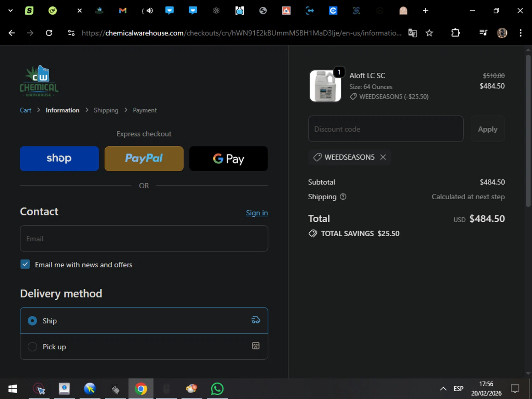Open the Chrome profile avatar

(502, 33)
